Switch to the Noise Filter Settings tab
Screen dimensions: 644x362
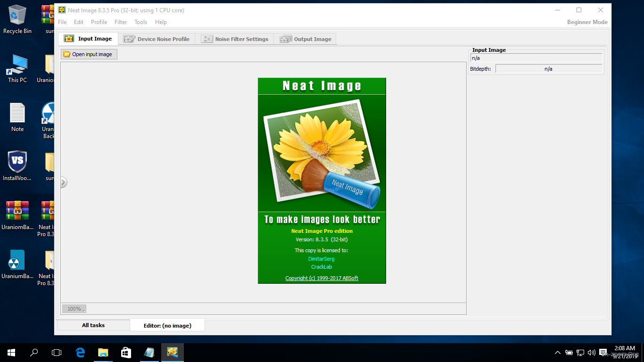(235, 39)
